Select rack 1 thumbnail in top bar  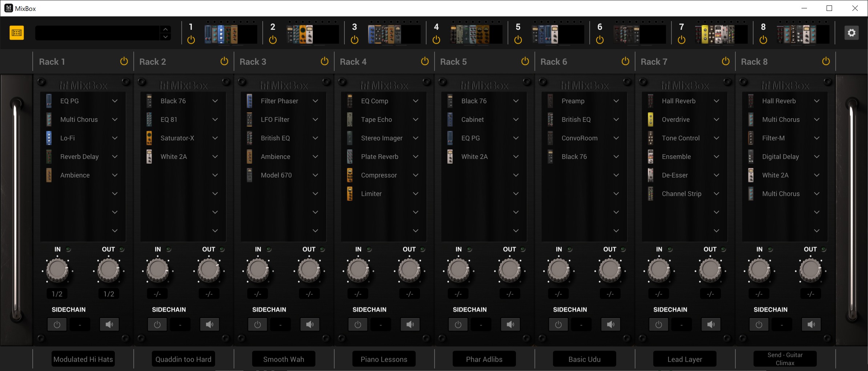(x=230, y=34)
